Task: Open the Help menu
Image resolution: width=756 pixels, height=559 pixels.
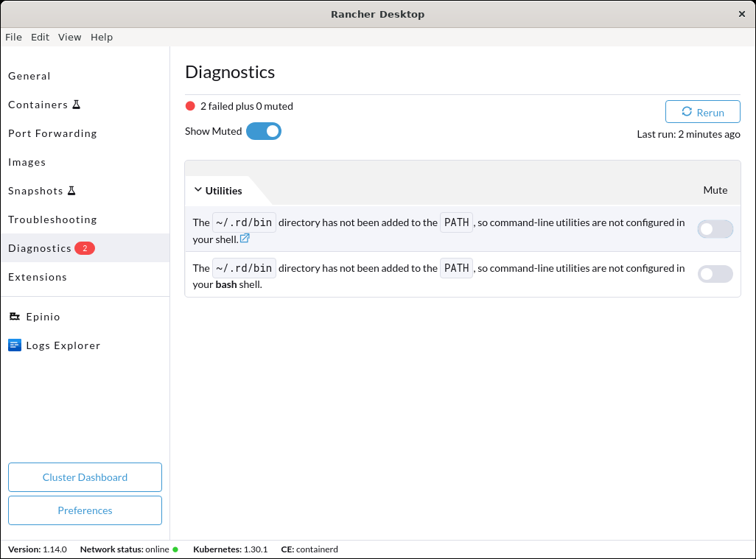Action: coord(102,37)
